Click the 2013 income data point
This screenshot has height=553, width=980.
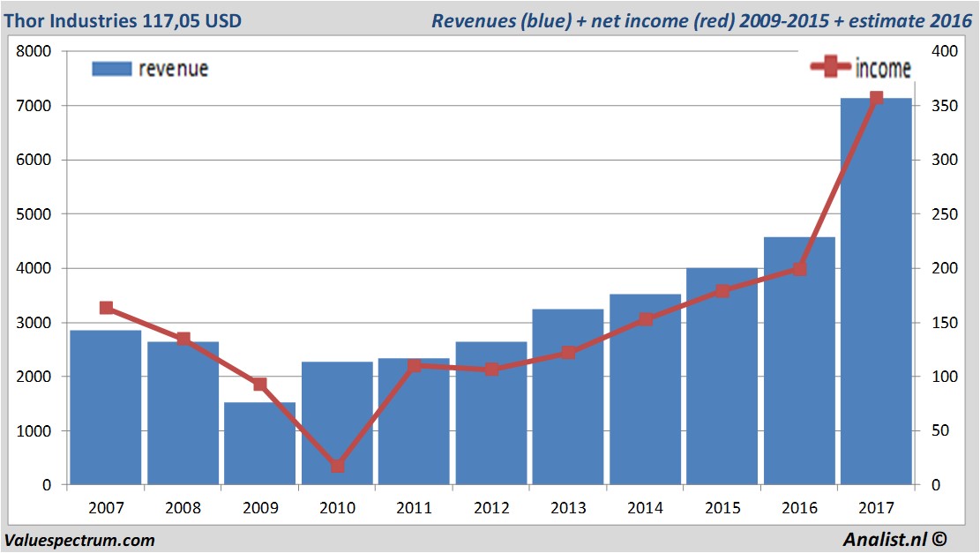point(568,353)
